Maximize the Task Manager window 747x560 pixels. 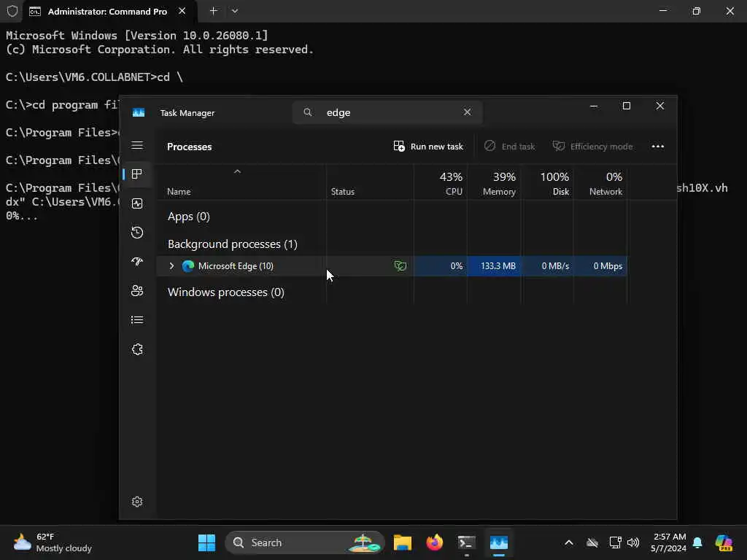627,106
